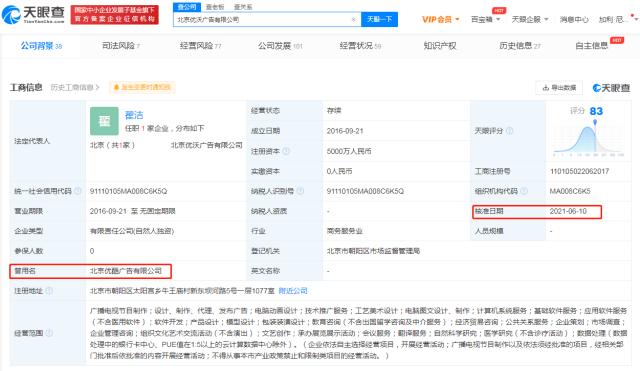640x371 pixels.
Task: Open the 历史工商信息 link
Action: pyautogui.click(x=75, y=87)
